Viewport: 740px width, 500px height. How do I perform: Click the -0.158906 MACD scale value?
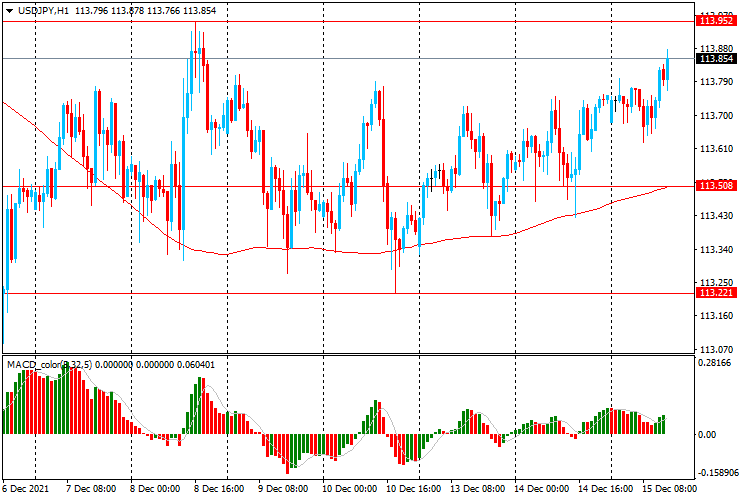(716, 473)
